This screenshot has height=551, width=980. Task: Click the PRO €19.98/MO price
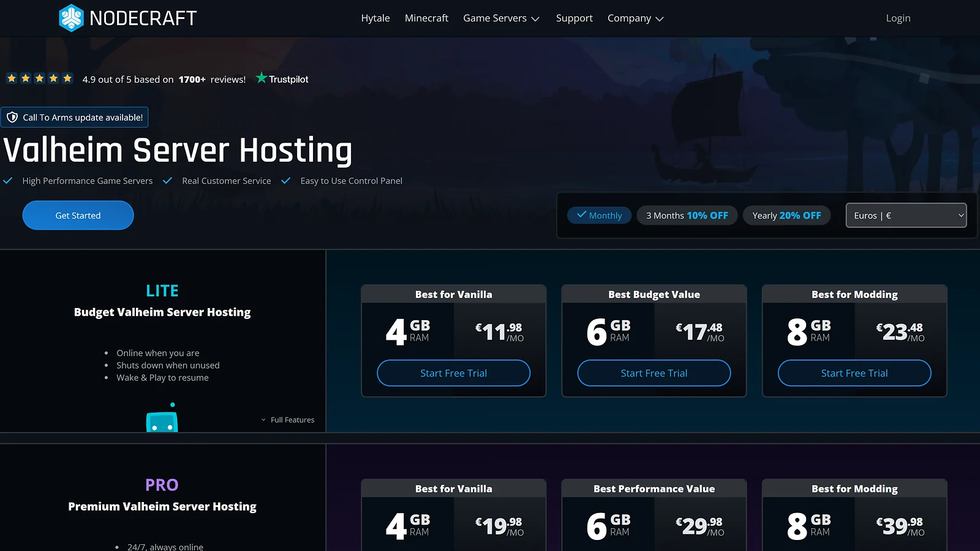pos(500,526)
